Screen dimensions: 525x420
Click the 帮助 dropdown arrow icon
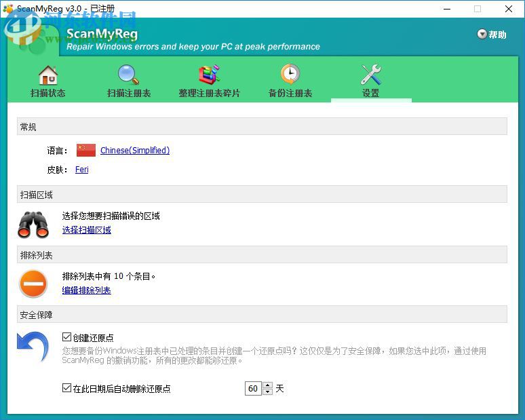pyautogui.click(x=482, y=34)
